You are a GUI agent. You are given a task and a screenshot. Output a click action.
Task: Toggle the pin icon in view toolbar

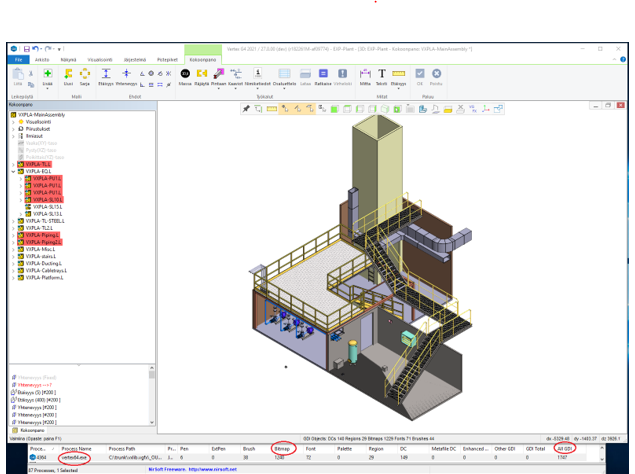click(x=245, y=106)
